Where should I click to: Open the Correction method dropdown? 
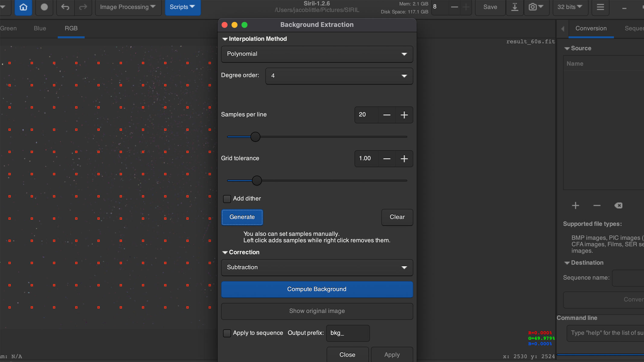[316, 267]
